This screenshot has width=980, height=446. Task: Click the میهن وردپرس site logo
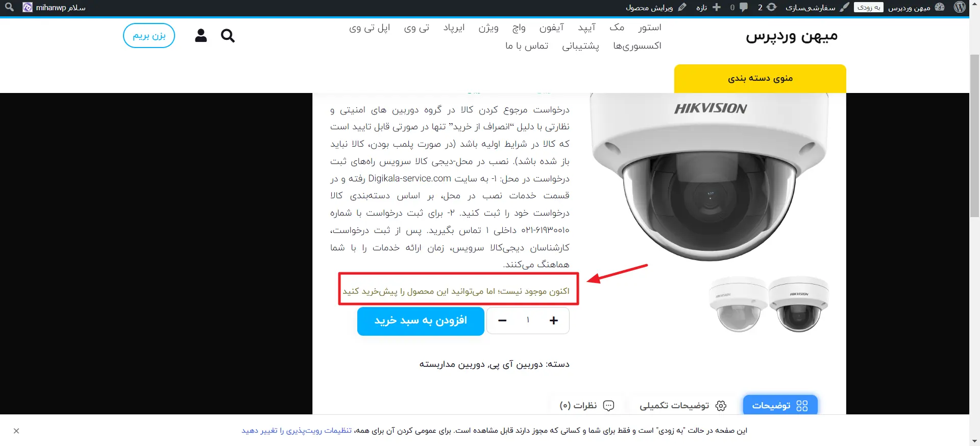pyautogui.click(x=792, y=36)
